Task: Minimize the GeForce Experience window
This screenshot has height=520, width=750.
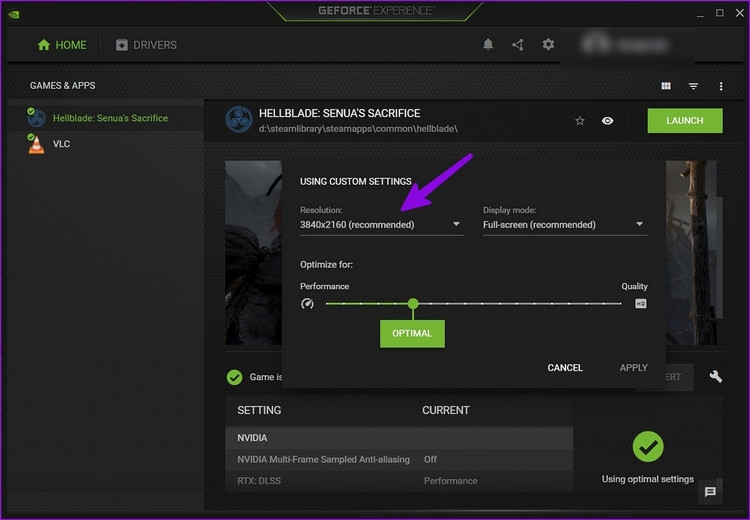Action: pos(700,14)
